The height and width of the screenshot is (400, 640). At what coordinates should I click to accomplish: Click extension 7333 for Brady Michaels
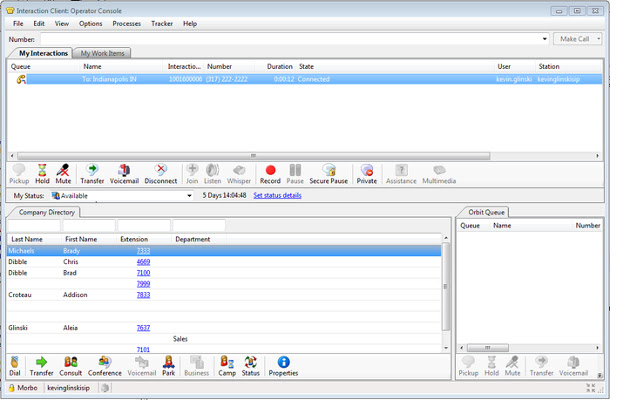(x=143, y=251)
